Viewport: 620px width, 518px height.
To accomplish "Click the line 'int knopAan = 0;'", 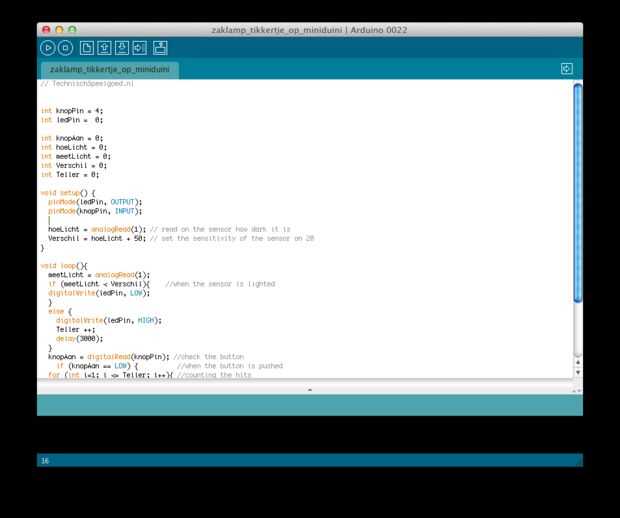I will (x=72, y=138).
